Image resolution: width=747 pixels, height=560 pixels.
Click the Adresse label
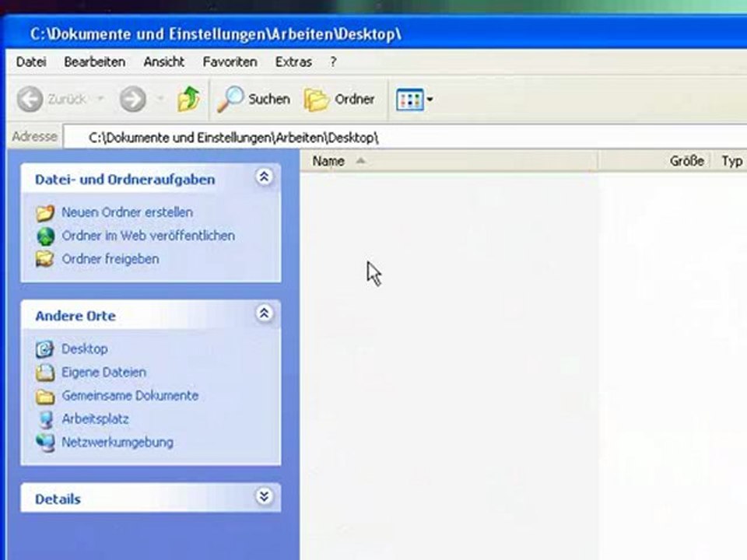35,137
